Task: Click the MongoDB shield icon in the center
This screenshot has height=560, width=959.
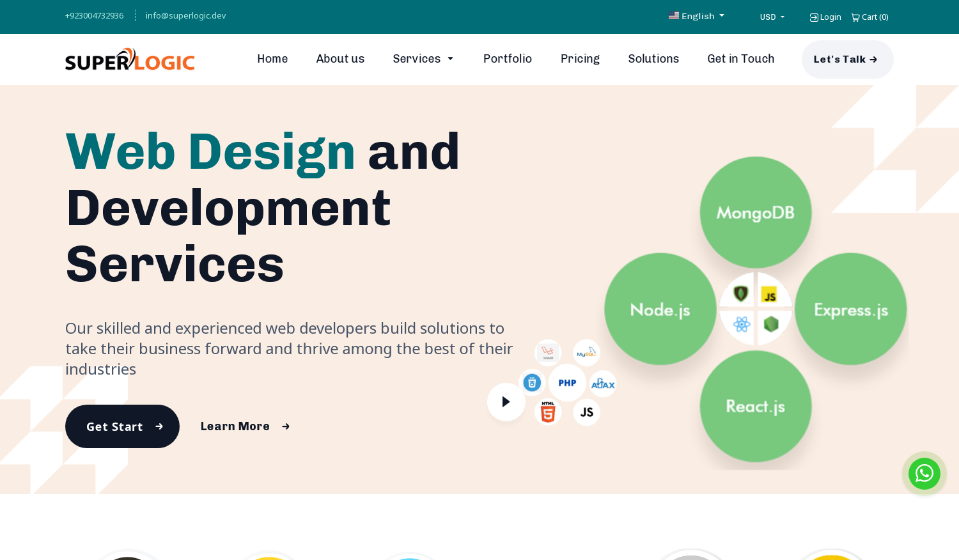Action: click(741, 294)
